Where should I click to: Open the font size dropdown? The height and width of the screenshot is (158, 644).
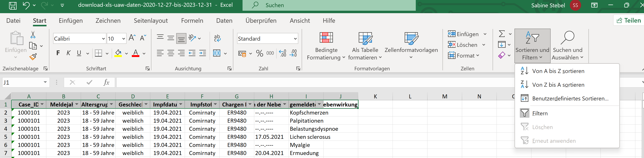coord(124,39)
